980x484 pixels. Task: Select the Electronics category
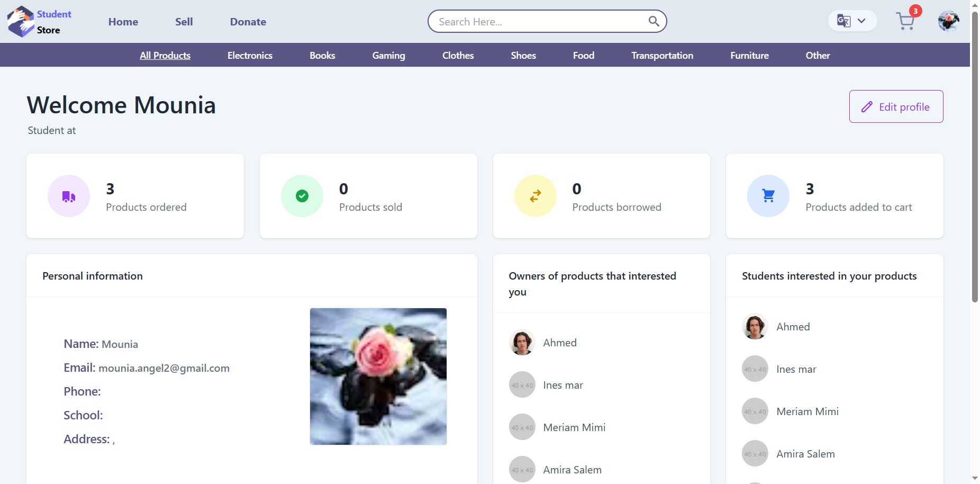click(250, 55)
